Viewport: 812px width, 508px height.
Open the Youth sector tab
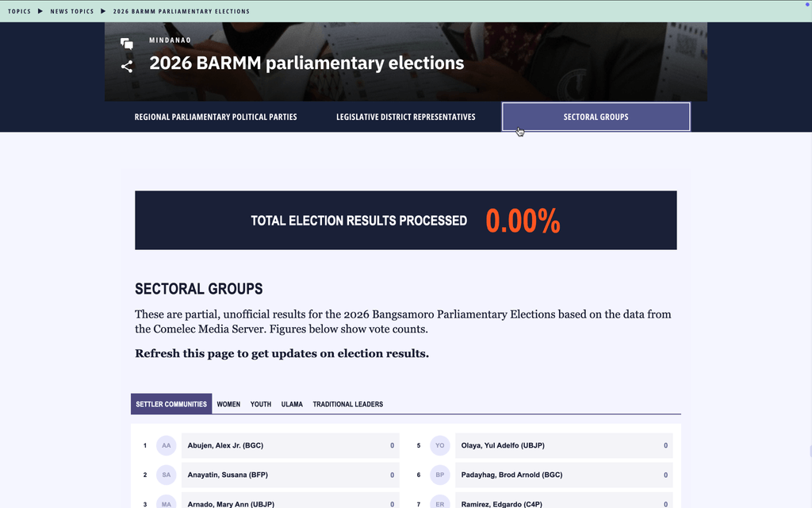[260, 404]
